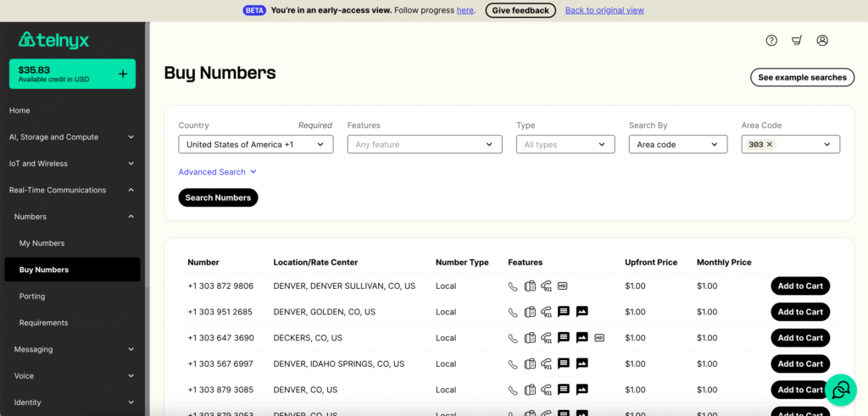The width and height of the screenshot is (868, 416).
Task: Click the MMS picture icon for Golden number
Action: tap(581, 312)
